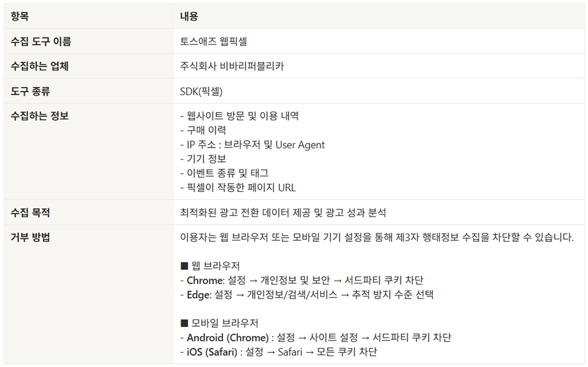Click the 'IP 주소 : 브라우저 및 User Agent' line
This screenshot has width=588, height=367.
255,145
